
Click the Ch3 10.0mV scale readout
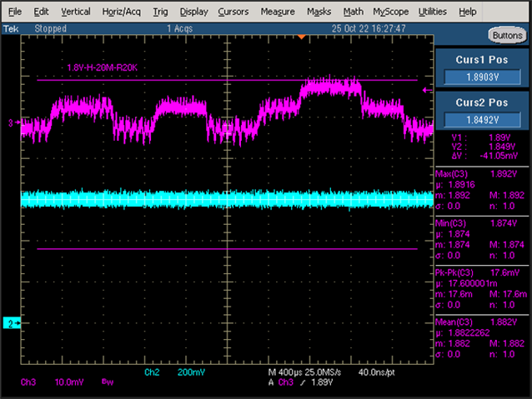pos(53,382)
